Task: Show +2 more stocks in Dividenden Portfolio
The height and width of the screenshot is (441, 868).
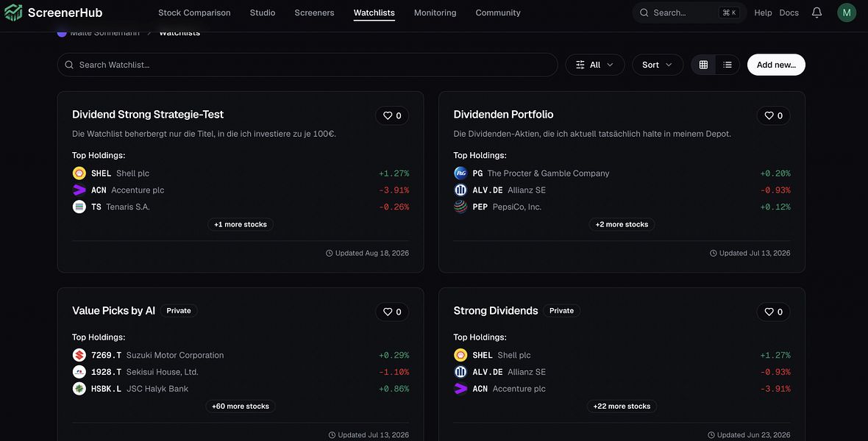Action: pos(622,224)
